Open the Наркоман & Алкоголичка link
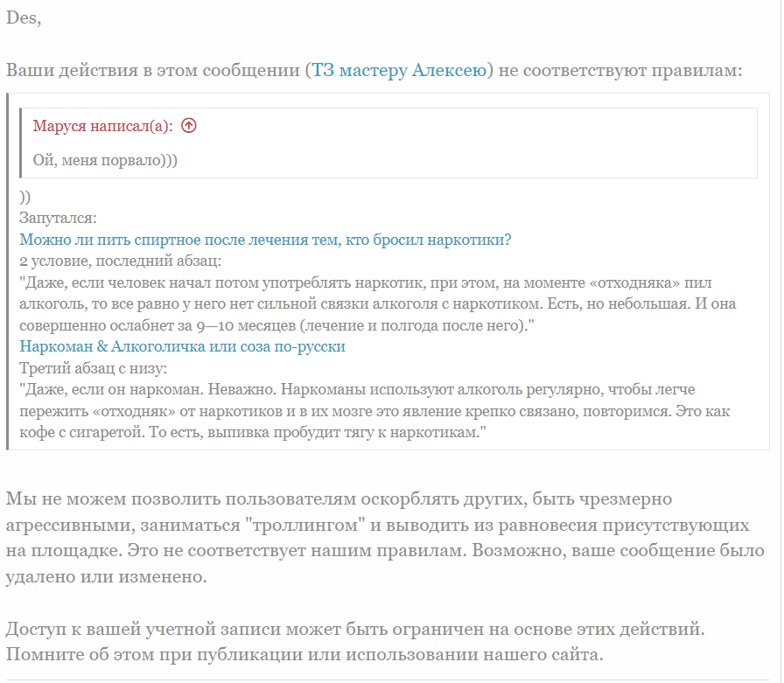 click(x=182, y=346)
